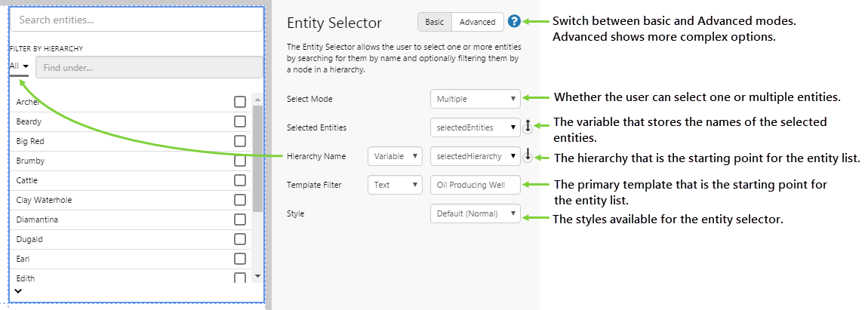Select the Earl entity row
The image size is (868, 310).
pyautogui.click(x=131, y=259)
